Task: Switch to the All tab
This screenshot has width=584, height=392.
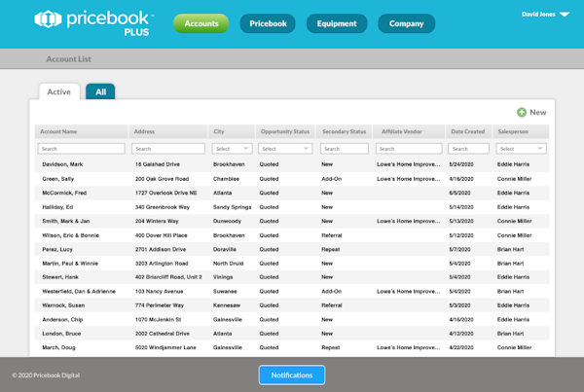Action: [100, 91]
